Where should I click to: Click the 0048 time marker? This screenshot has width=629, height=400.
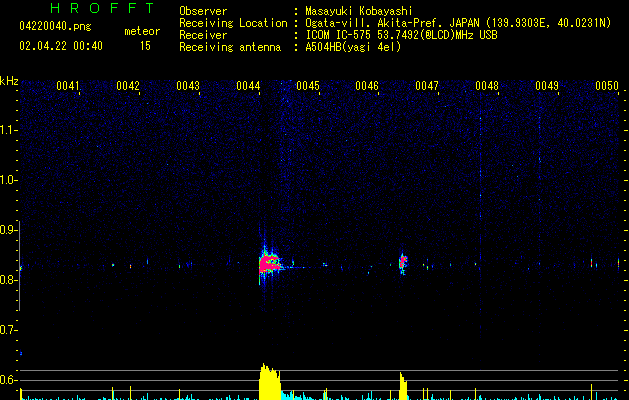[487, 86]
